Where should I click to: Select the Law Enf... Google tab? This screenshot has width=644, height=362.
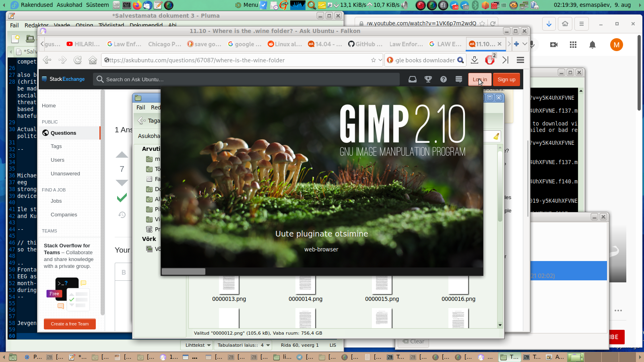click(x=124, y=44)
